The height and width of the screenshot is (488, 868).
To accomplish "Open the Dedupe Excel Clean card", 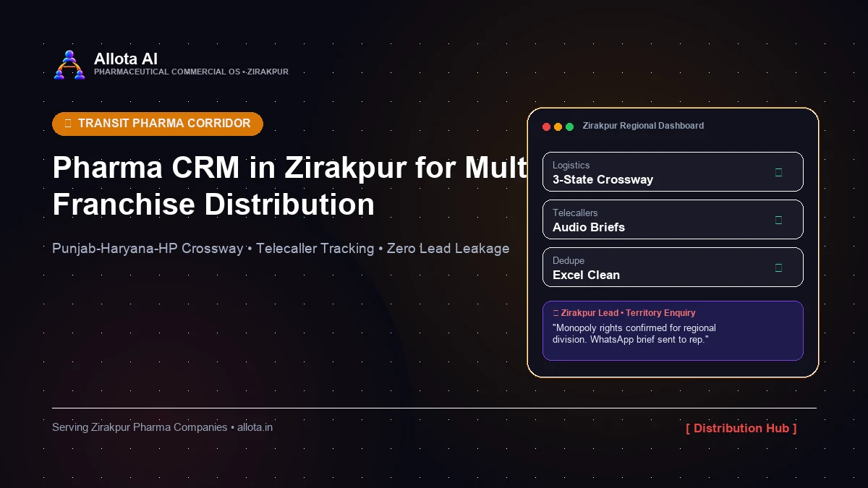I will coord(673,267).
